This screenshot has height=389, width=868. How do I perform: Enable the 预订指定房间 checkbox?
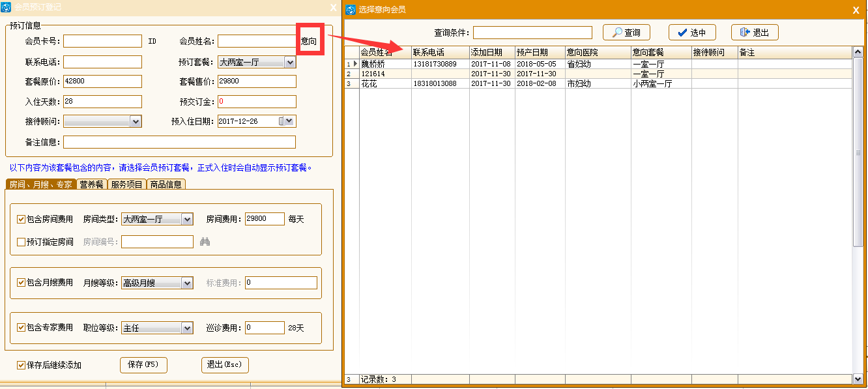click(21, 242)
